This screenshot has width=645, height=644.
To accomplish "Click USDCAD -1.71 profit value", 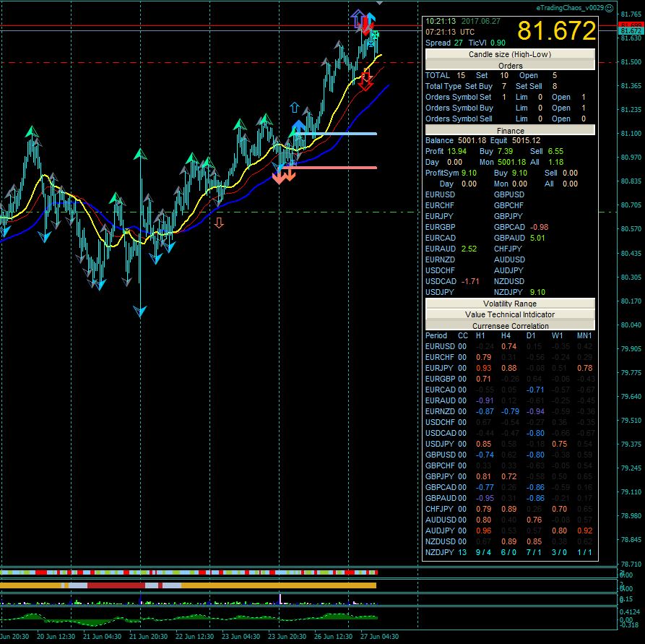I will click(470, 281).
